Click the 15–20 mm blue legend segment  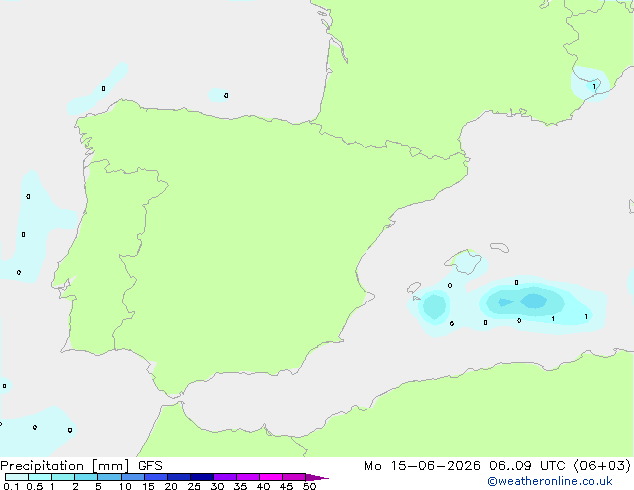[156, 477]
